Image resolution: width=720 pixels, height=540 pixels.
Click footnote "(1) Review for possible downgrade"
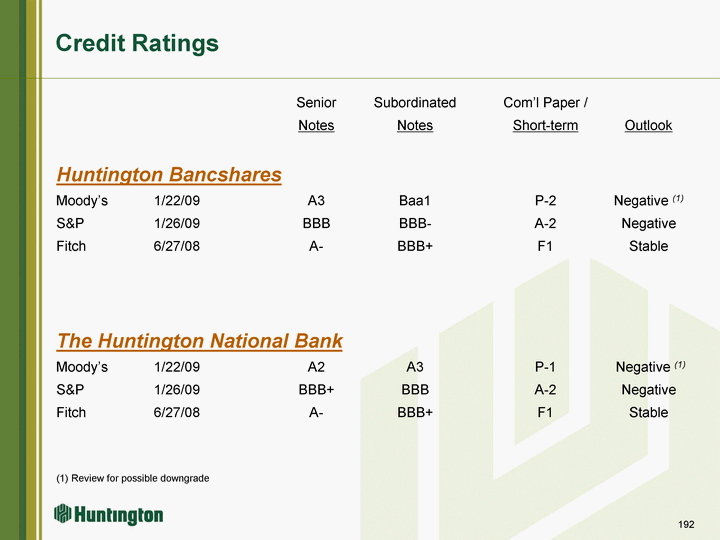[133, 478]
